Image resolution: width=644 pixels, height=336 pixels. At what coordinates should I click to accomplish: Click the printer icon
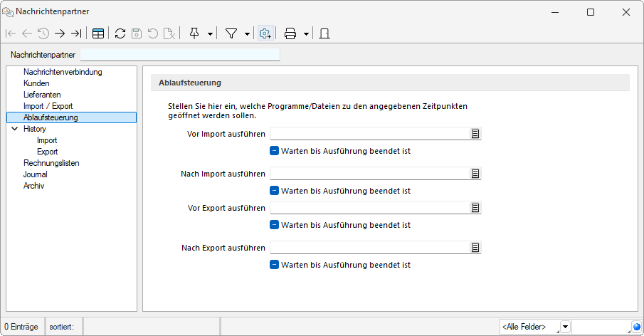tap(290, 33)
